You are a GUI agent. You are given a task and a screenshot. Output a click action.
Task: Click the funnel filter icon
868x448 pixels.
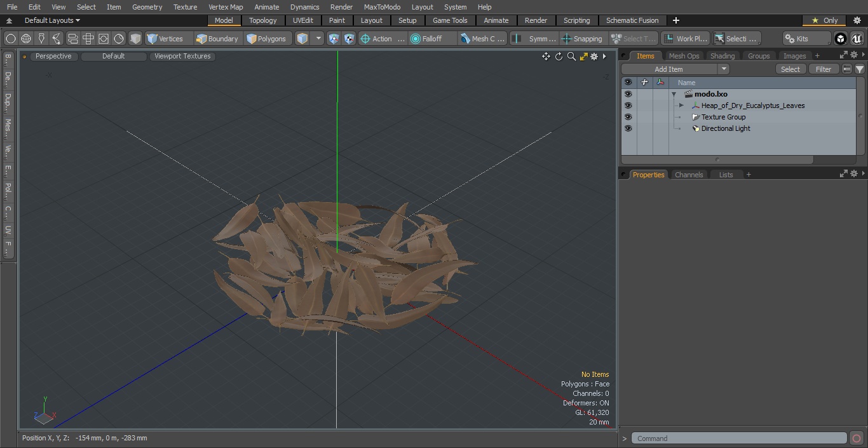[859, 69]
